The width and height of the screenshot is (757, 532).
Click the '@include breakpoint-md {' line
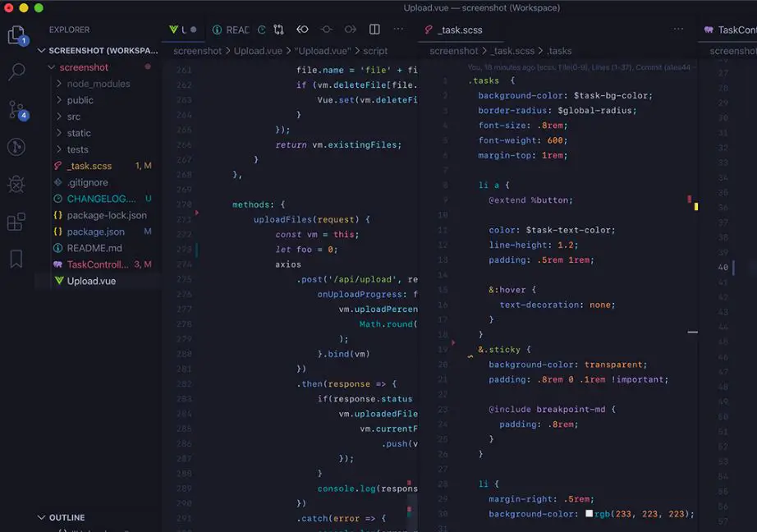pyautogui.click(x=553, y=409)
